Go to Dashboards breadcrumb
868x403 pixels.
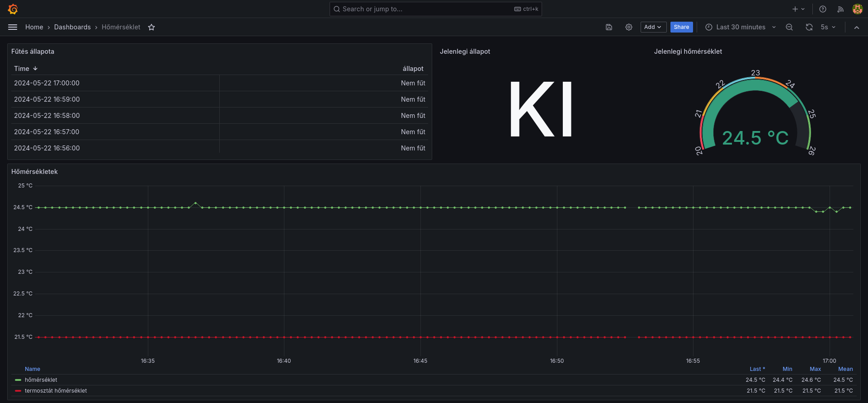tap(72, 27)
